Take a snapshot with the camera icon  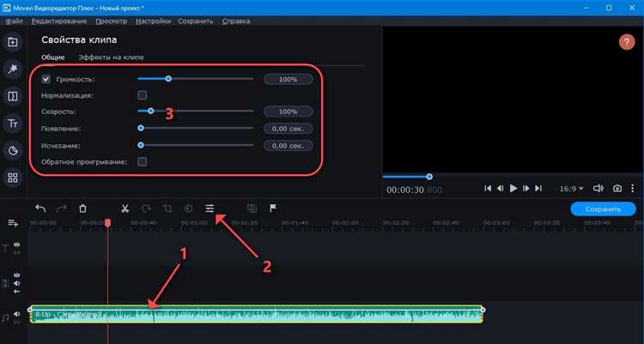[617, 188]
